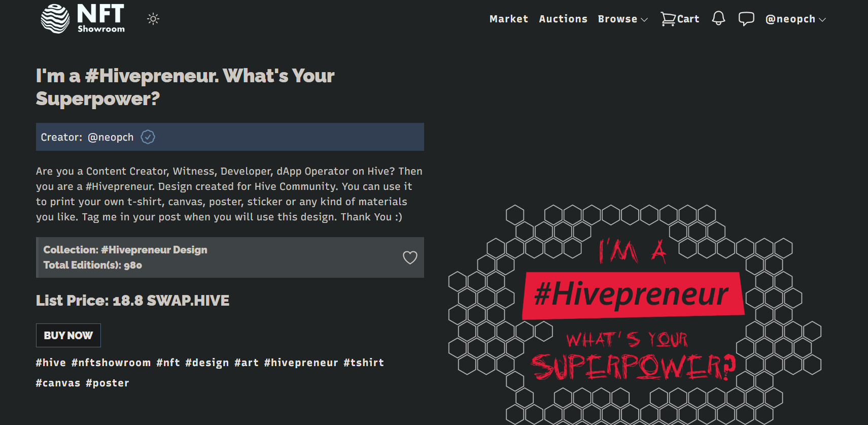Select the List Price 18.8 SWAP.HIVE text

132,301
